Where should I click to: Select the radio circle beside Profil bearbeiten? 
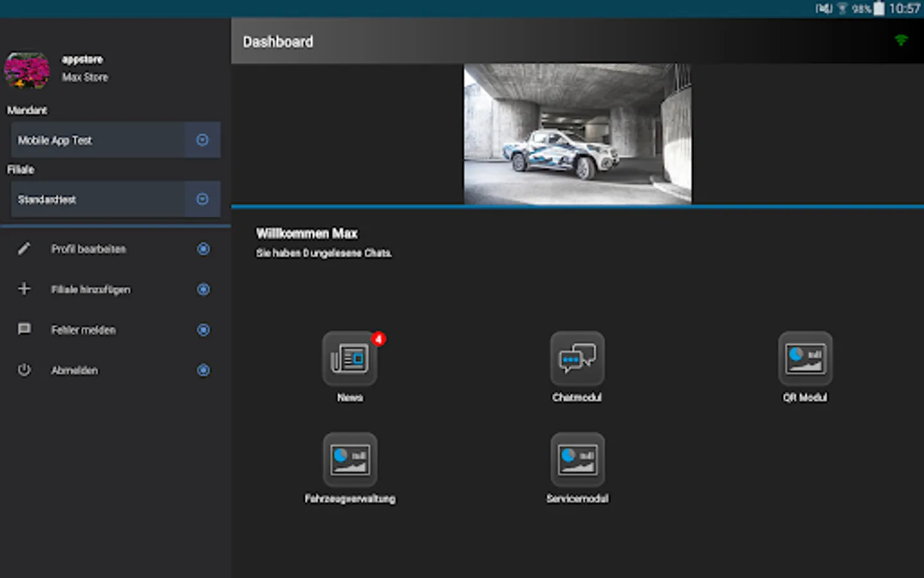pyautogui.click(x=203, y=249)
